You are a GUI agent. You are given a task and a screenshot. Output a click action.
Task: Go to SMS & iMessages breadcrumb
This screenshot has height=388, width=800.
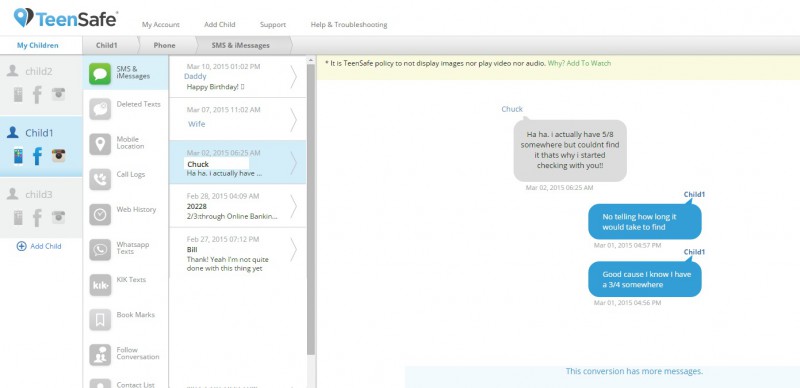(x=240, y=45)
